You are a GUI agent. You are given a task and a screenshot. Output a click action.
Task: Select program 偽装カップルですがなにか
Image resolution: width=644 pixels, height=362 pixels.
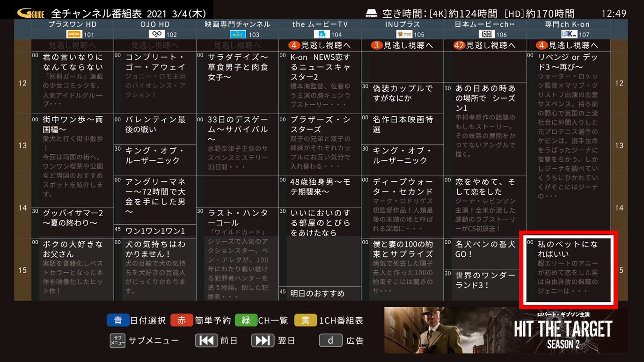[402, 98]
